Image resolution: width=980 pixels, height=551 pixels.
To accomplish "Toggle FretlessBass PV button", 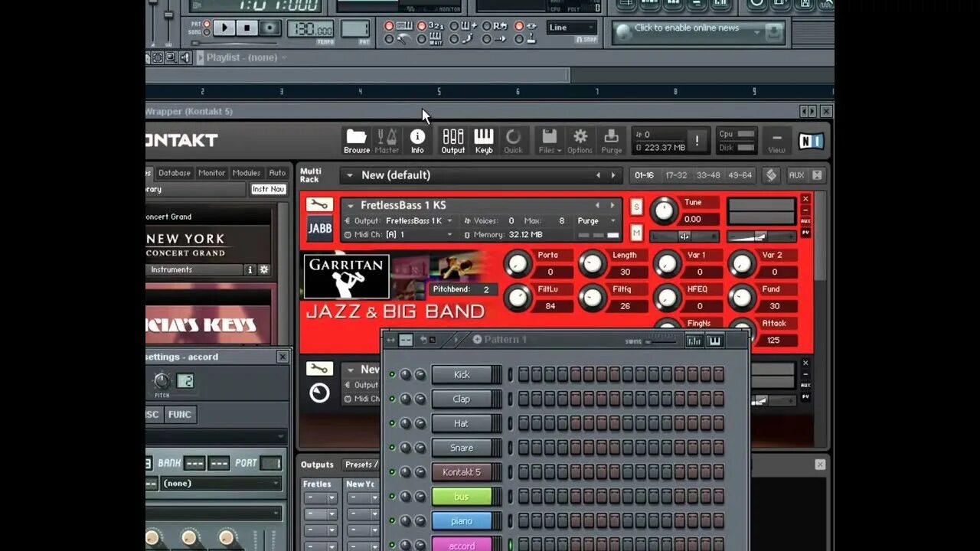I will click(x=805, y=233).
